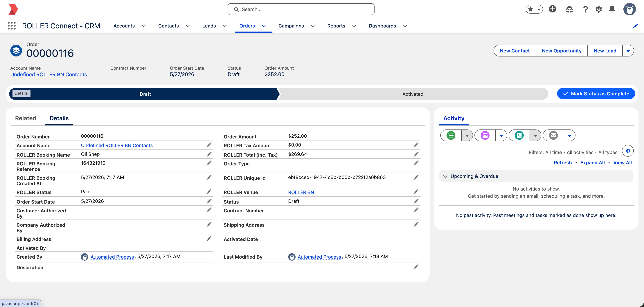Click the Email activity envelope icon
644x307 pixels.
coord(553,136)
